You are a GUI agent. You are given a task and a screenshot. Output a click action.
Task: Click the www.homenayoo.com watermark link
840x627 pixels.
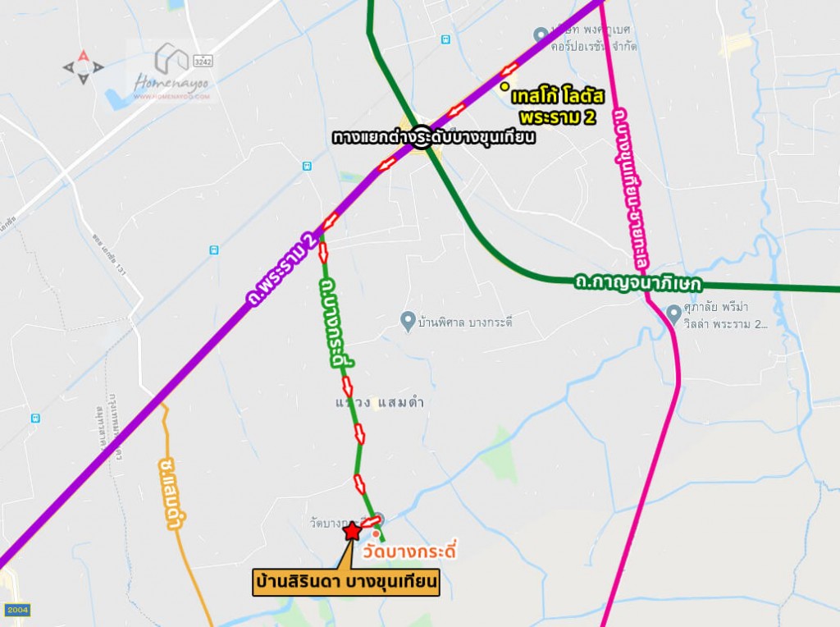171,97
